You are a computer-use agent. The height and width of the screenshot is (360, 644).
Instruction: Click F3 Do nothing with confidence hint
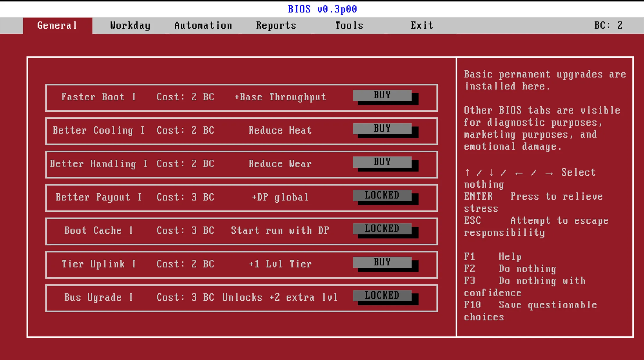(525, 287)
